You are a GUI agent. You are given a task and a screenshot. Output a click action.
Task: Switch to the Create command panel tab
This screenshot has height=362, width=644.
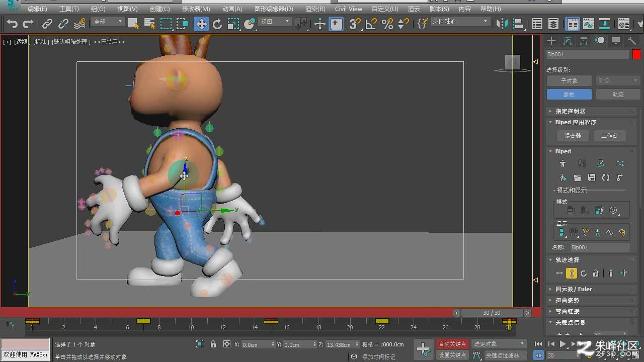tap(551, 41)
